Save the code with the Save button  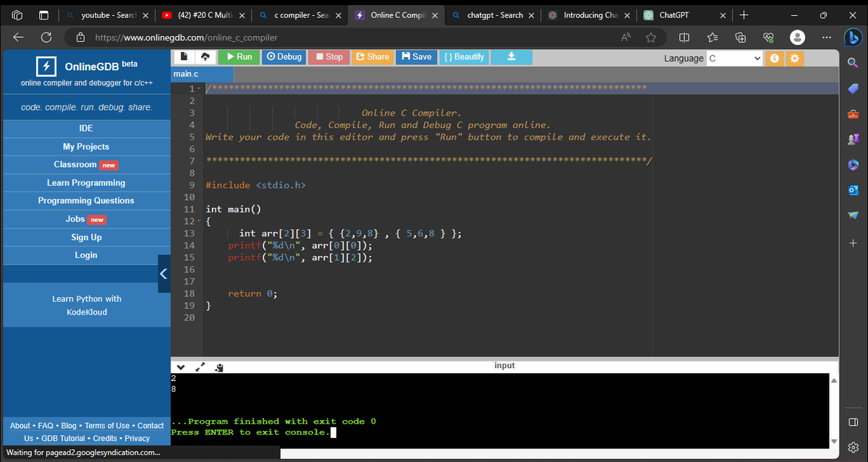tap(417, 56)
